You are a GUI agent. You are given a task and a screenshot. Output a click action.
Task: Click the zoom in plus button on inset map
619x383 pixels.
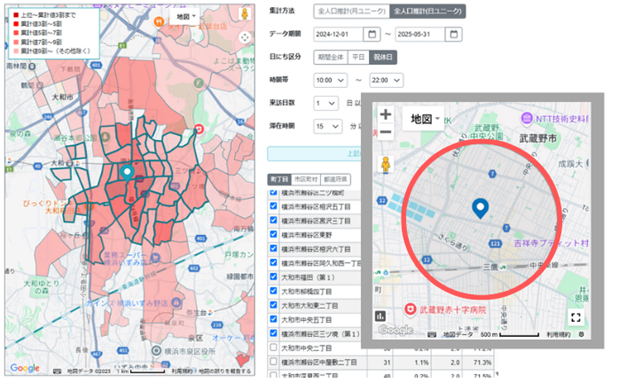385,115
